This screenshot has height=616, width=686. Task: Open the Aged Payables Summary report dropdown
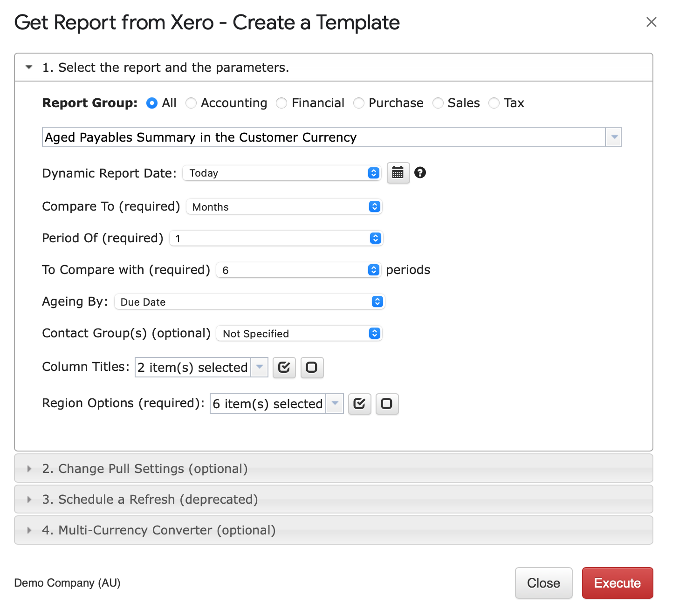coord(332,137)
